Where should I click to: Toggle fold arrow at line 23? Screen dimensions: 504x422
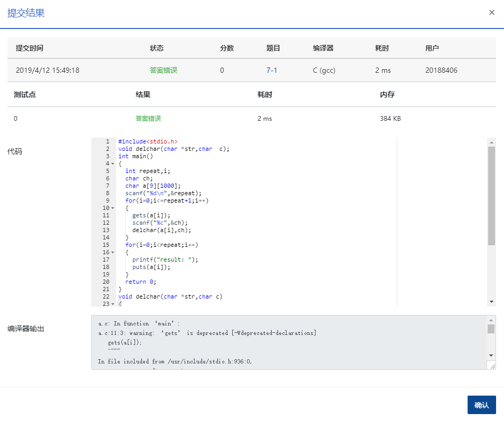113,304
